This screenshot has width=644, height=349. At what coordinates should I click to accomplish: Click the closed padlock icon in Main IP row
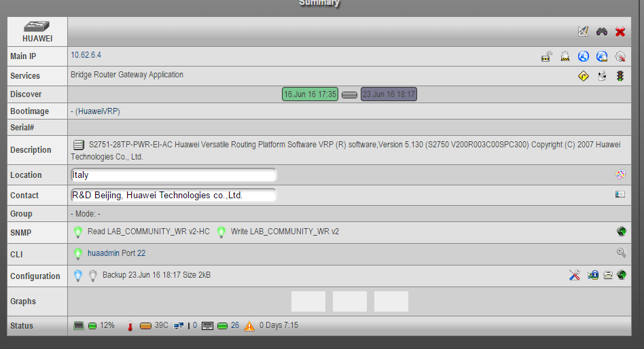565,56
